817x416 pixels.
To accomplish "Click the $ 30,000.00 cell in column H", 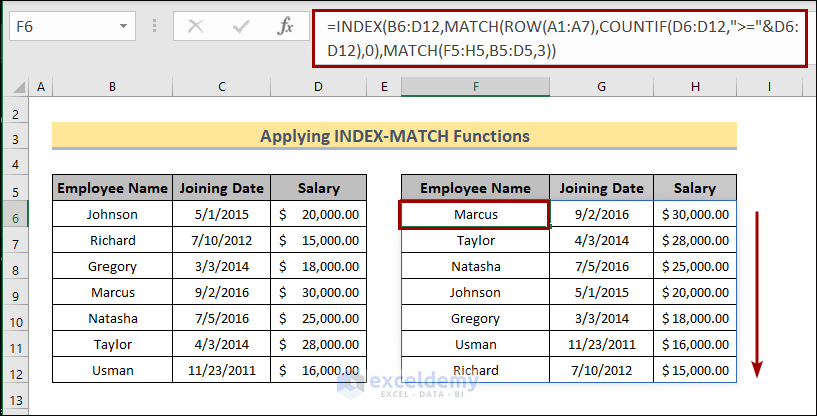I will [x=695, y=214].
